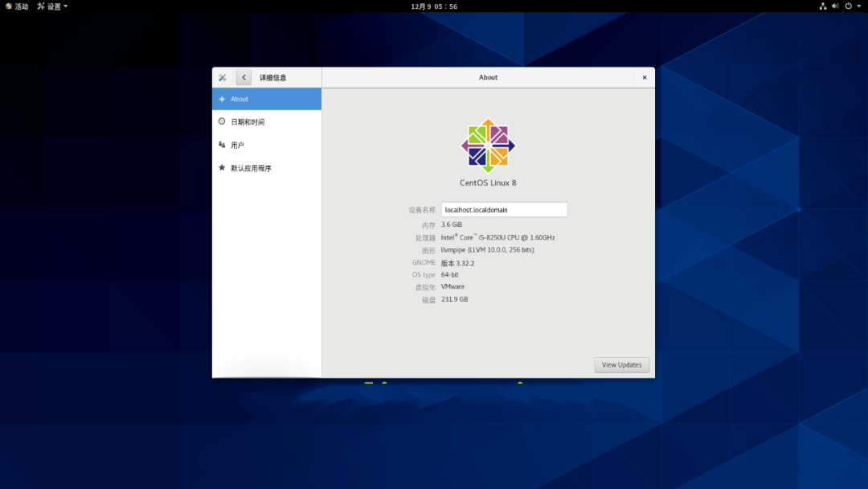Open 用户 panel in sidebar

(x=266, y=145)
